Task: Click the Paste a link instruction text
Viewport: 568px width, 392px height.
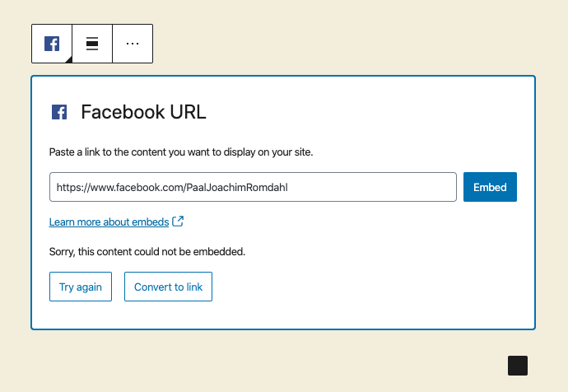Action: tap(181, 152)
